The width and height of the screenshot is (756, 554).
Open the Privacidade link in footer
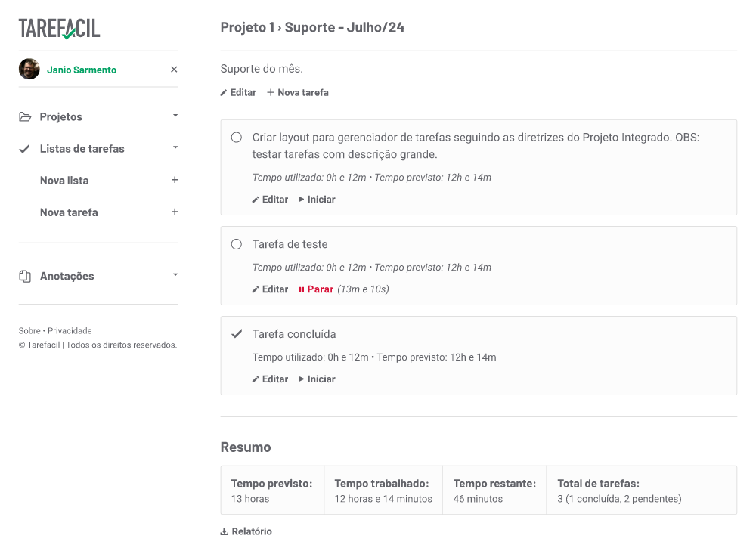coord(70,331)
